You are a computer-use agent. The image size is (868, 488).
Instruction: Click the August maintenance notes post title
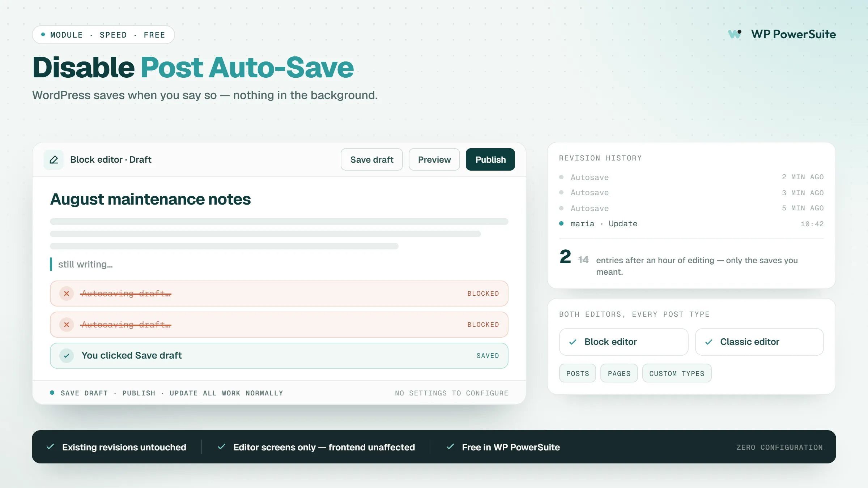tap(150, 199)
